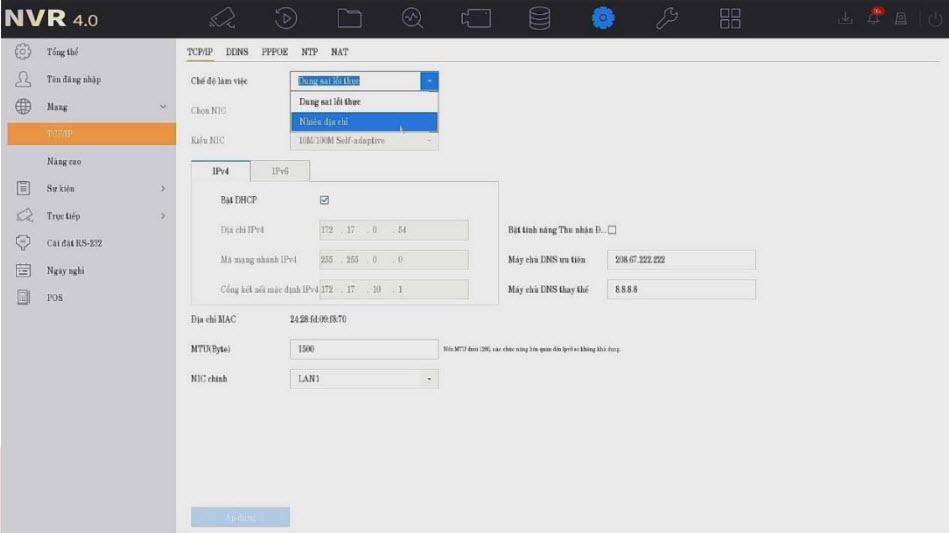Switch to the IPv6 tab

click(280, 171)
